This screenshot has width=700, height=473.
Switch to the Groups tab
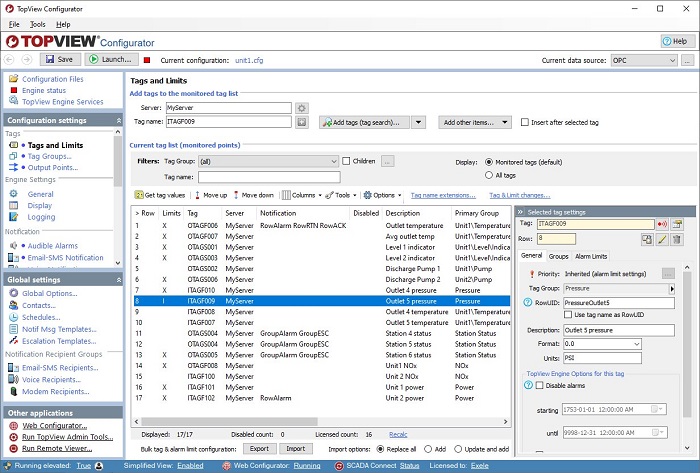click(x=558, y=256)
